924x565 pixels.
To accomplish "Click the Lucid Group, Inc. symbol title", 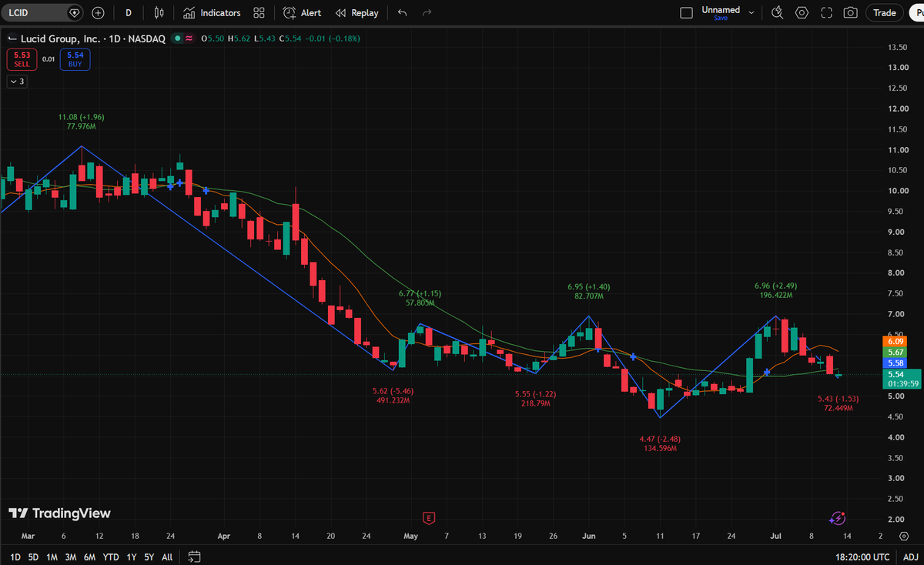I will click(60, 38).
